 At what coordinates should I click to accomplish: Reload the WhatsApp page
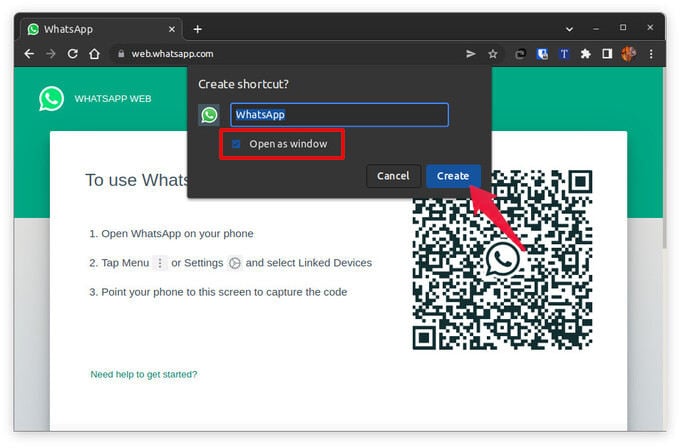pyautogui.click(x=72, y=54)
